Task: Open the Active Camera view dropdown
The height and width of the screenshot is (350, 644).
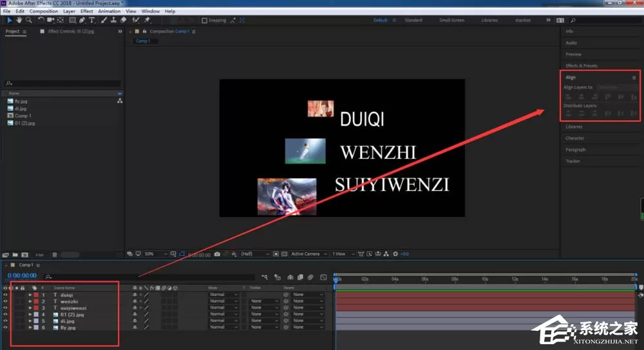Action: 309,254
